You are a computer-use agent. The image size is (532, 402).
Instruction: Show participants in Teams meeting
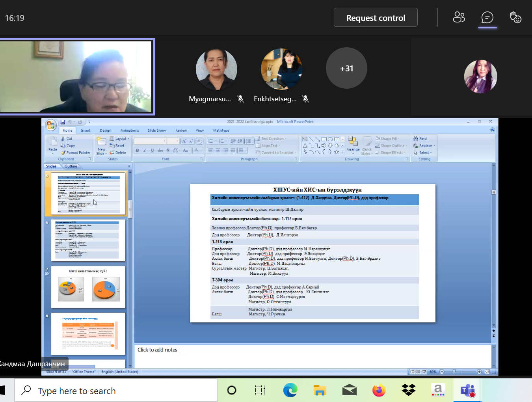459,17
